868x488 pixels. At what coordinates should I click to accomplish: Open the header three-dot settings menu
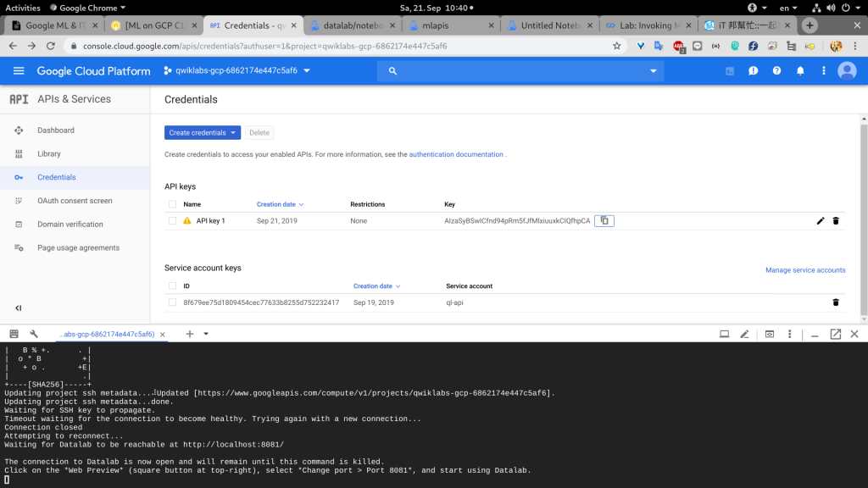[x=824, y=71]
